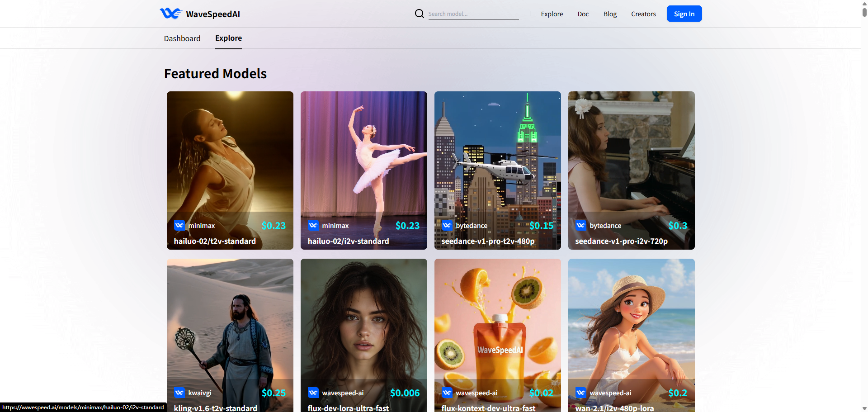Click provider icon beside minimax on hailuo-02/t2v-standard card
Viewport: 868px width, 412px height.
tap(179, 225)
